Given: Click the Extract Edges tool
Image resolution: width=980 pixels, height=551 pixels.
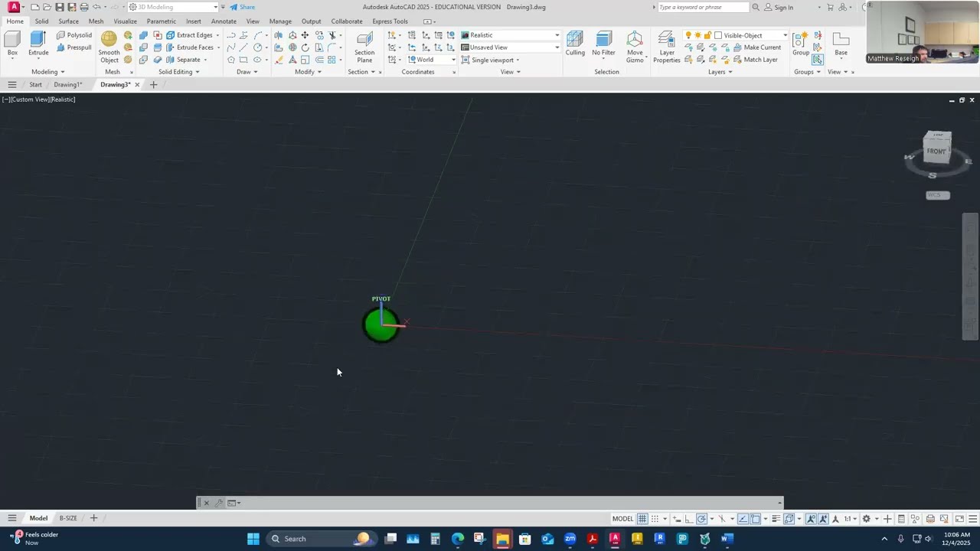Looking at the screenshot, I should [x=189, y=35].
